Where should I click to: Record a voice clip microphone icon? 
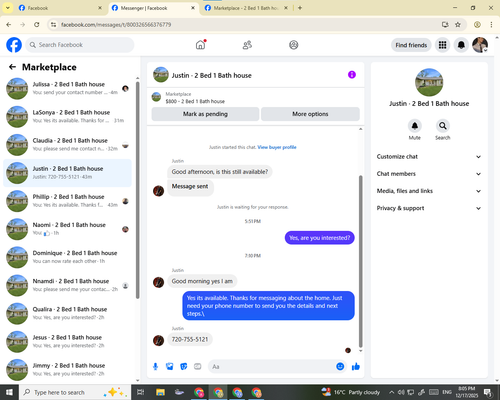coord(155,367)
